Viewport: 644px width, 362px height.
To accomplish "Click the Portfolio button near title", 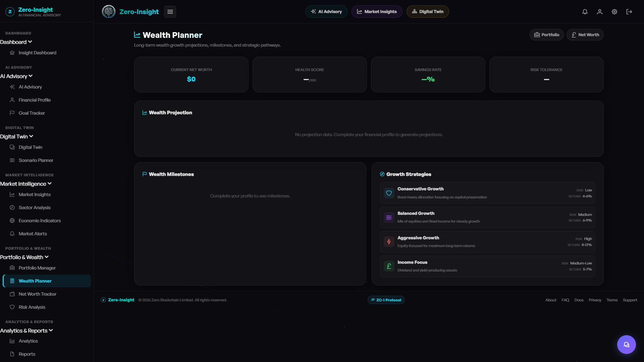I will point(547,35).
